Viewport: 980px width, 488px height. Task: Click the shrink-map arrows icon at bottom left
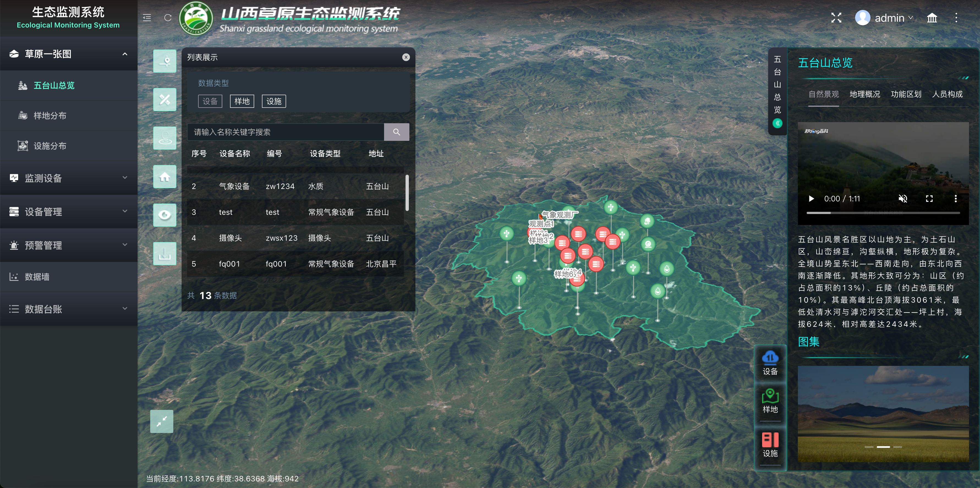(162, 421)
